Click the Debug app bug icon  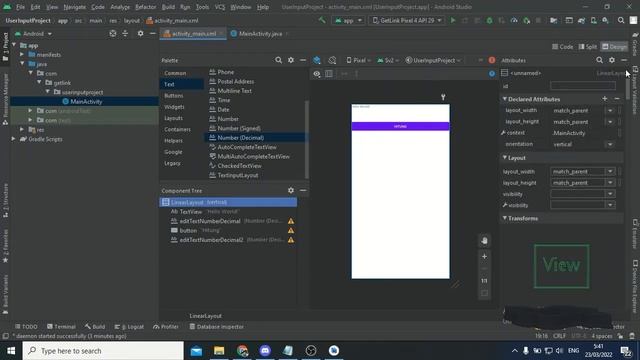(x=489, y=20)
